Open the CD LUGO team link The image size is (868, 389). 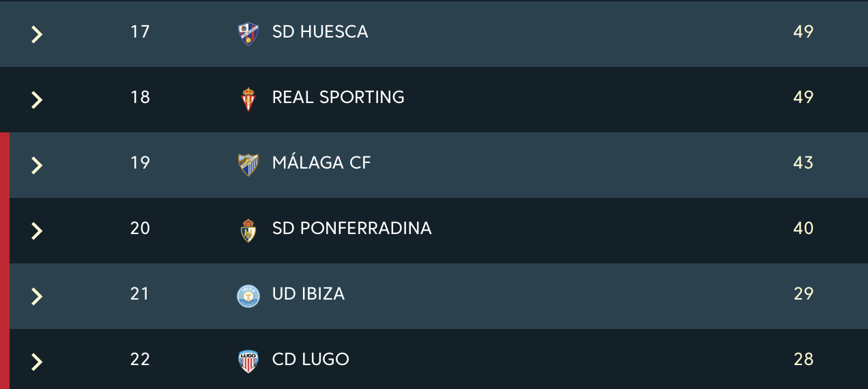coord(310,360)
